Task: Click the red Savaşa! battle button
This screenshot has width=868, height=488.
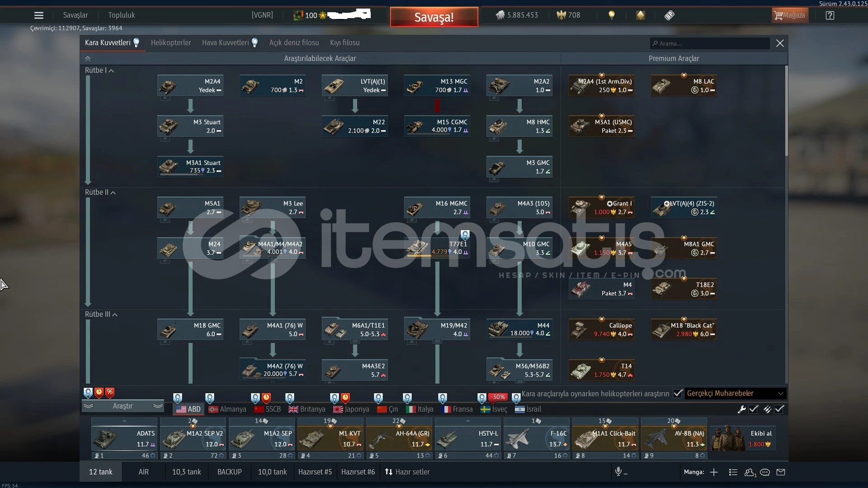Action: (x=434, y=17)
